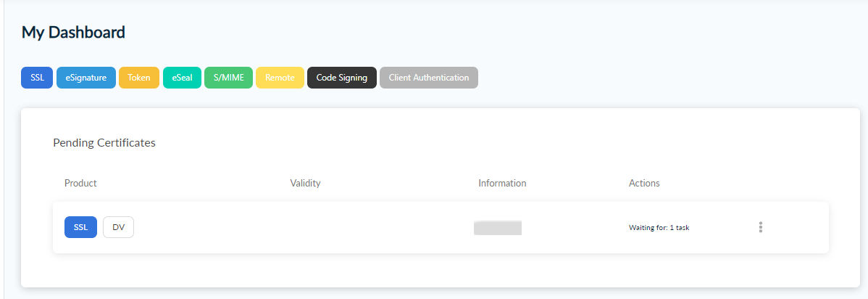Open the Client Authentication category
The width and height of the screenshot is (868, 299).
click(x=429, y=78)
